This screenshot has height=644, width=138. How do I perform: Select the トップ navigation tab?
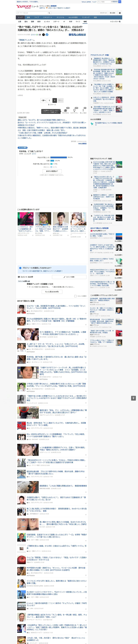point(20,17)
